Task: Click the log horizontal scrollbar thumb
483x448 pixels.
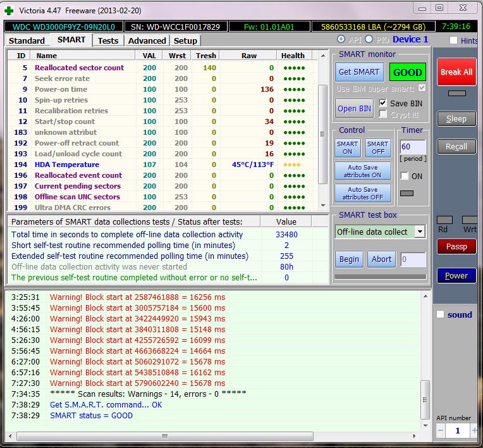Action: point(165,436)
